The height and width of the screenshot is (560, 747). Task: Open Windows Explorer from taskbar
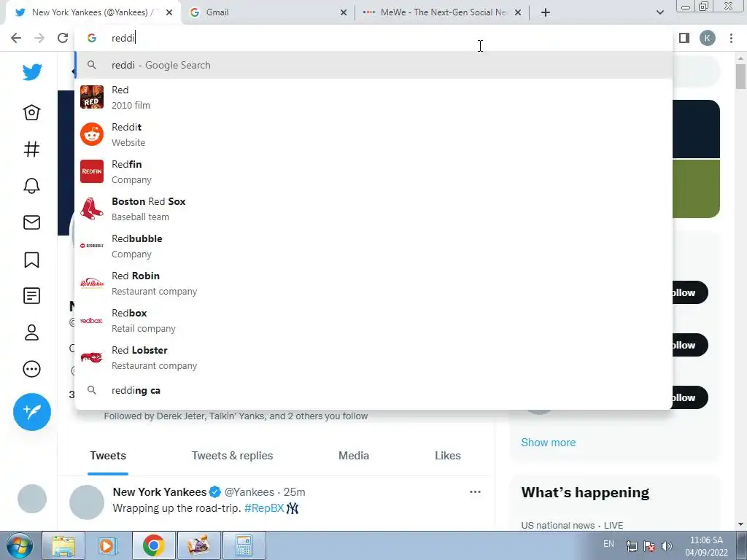coord(63,545)
